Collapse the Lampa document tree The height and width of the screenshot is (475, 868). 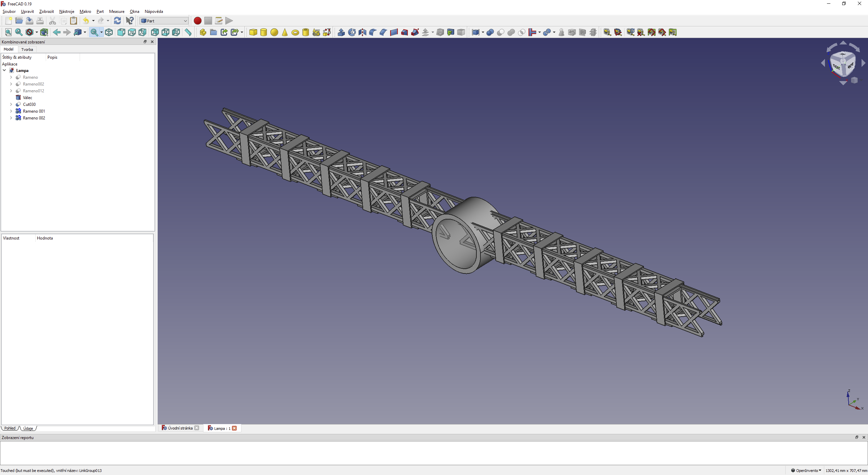(4, 71)
